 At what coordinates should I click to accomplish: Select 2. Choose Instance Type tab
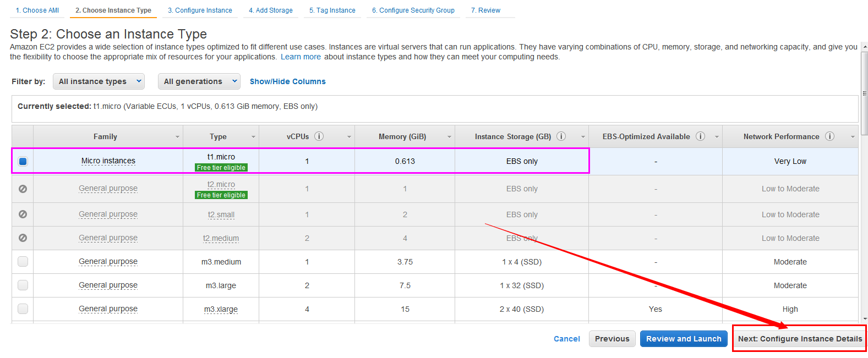113,10
